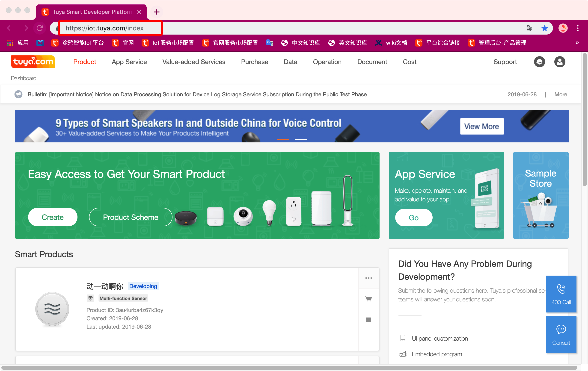588x371 pixels.
Task: Open the 应用 apps bookmark
Action: [x=18, y=43]
